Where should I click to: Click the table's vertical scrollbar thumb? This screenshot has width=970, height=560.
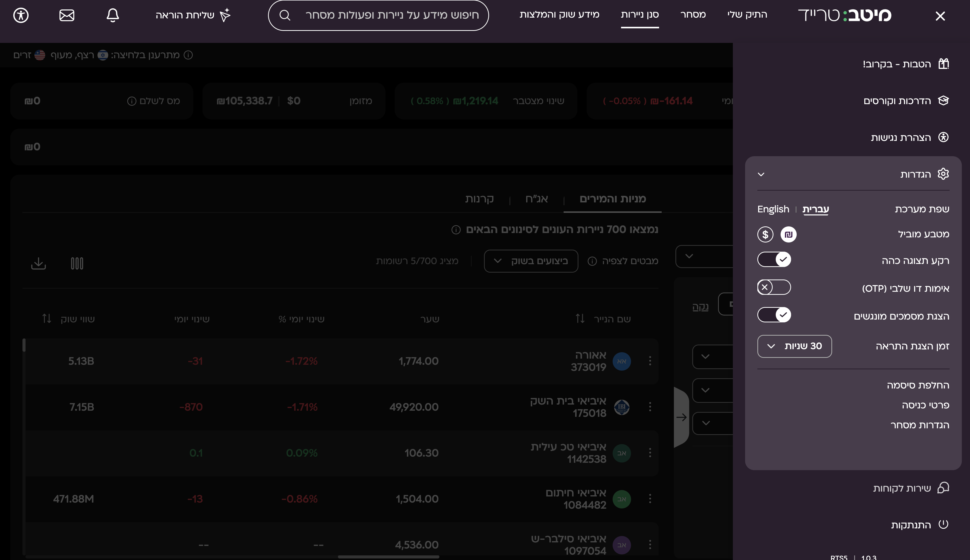(24, 345)
